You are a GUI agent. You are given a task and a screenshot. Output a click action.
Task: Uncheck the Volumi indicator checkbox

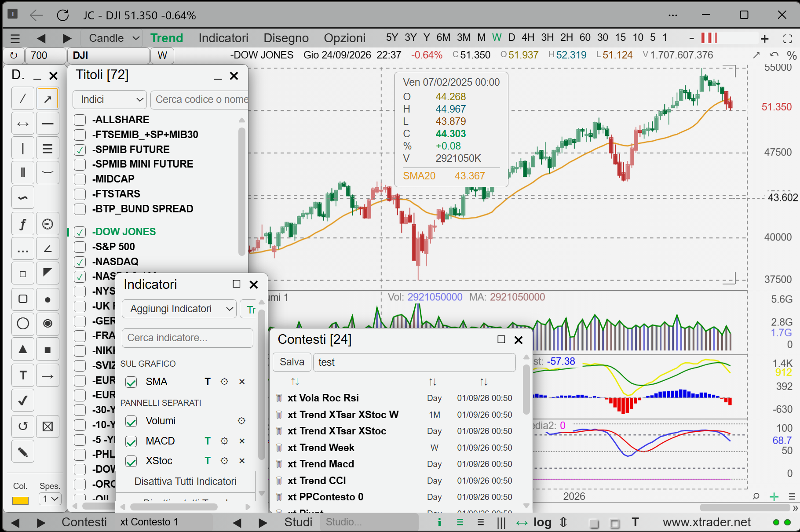pyautogui.click(x=131, y=421)
